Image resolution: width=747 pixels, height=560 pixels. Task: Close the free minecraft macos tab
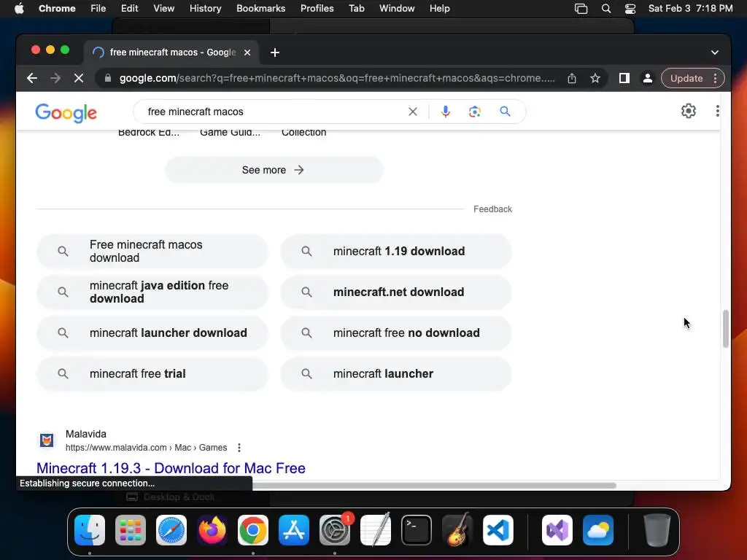247,52
